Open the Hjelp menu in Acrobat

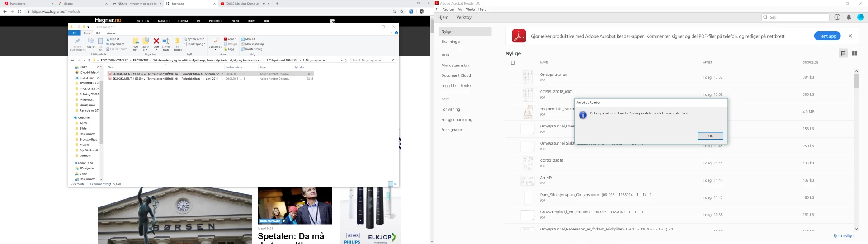pos(482,9)
